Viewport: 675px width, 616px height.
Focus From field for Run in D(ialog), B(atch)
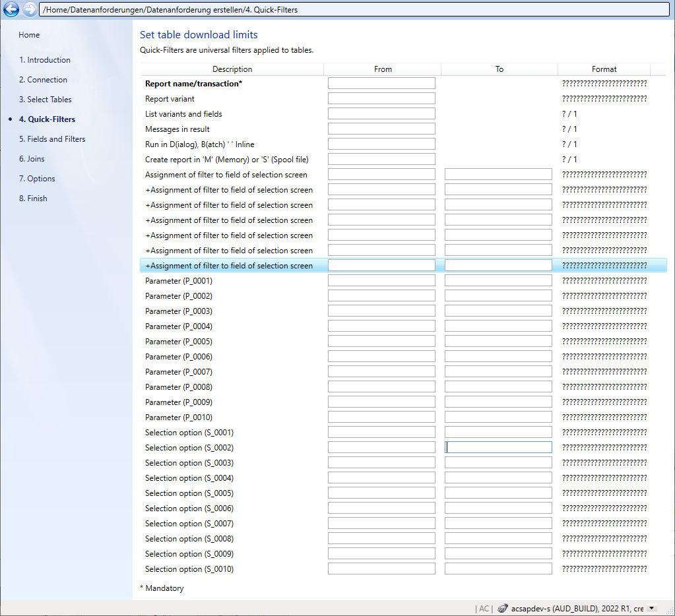(x=381, y=144)
